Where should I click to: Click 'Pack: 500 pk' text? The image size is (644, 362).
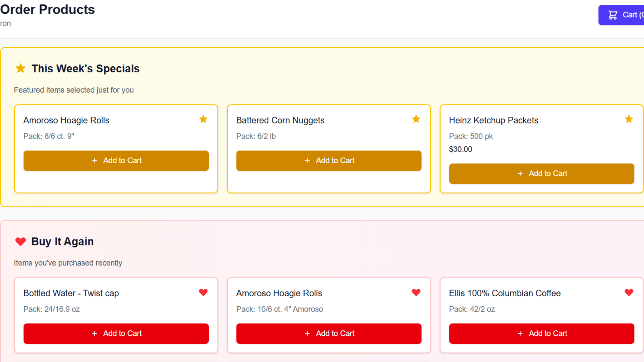471,136
